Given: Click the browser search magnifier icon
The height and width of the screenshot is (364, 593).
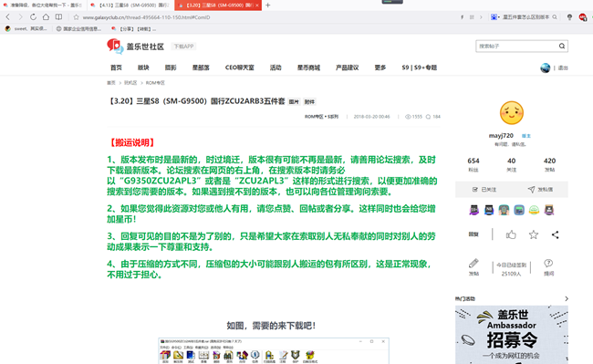Looking at the screenshot, I should click(x=555, y=17).
